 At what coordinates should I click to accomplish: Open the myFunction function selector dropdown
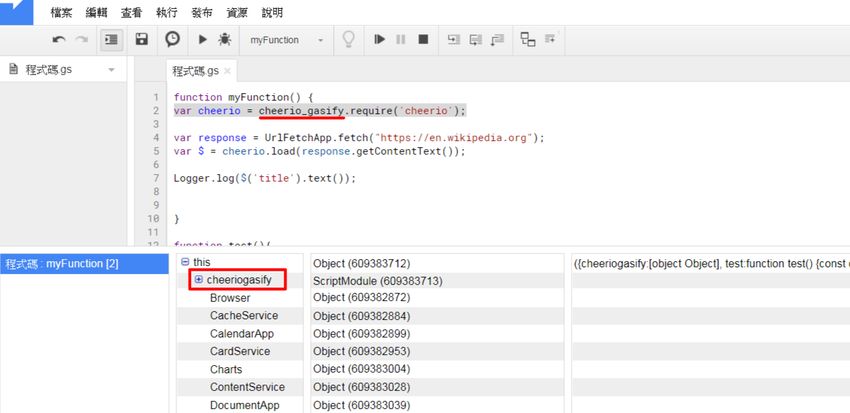coord(287,40)
